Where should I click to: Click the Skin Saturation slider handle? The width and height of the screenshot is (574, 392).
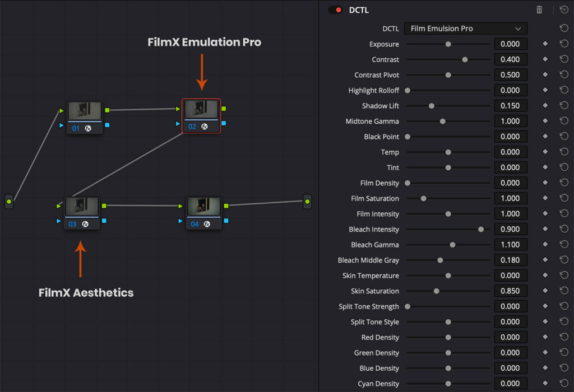(436, 291)
